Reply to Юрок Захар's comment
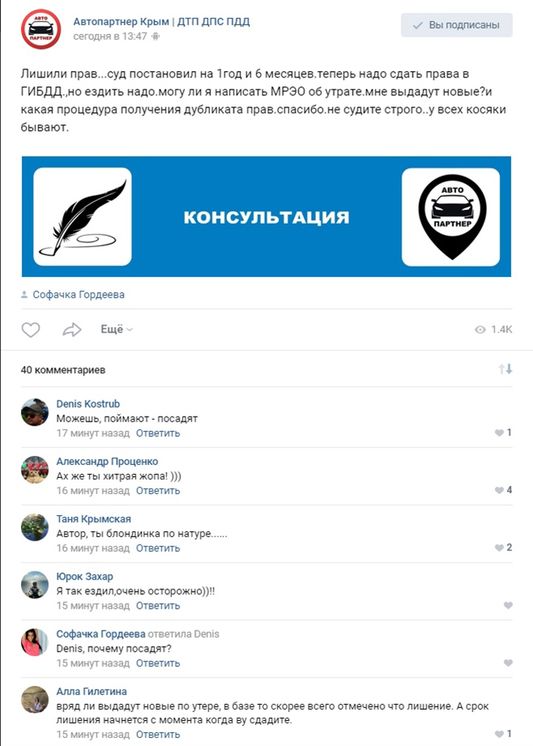 (x=158, y=606)
